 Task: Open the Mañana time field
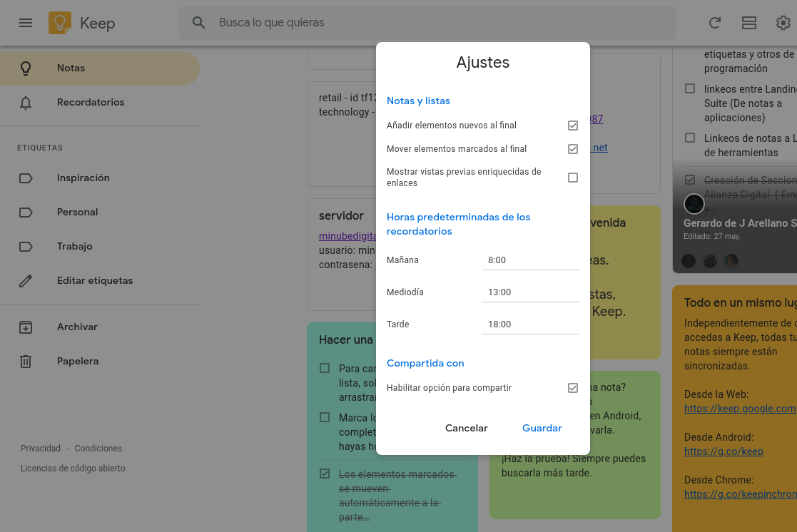530,260
